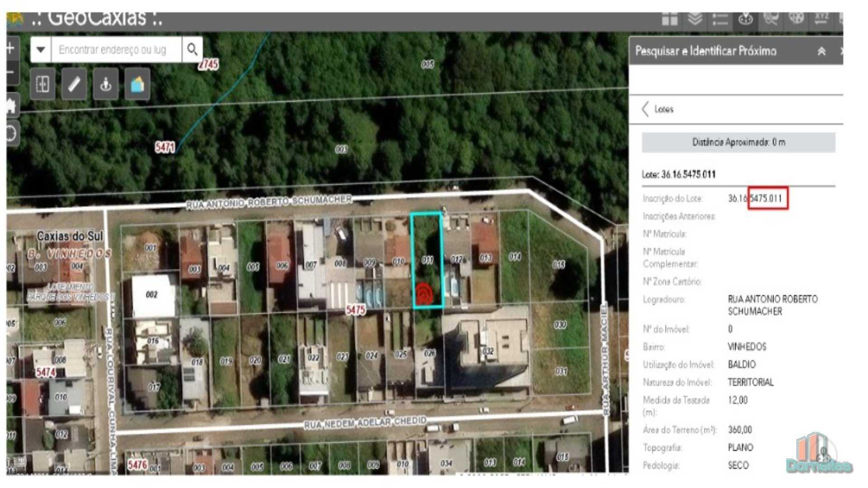Open the colorful basemap icon tool
This screenshot has height=488, width=868.
coord(137,84)
